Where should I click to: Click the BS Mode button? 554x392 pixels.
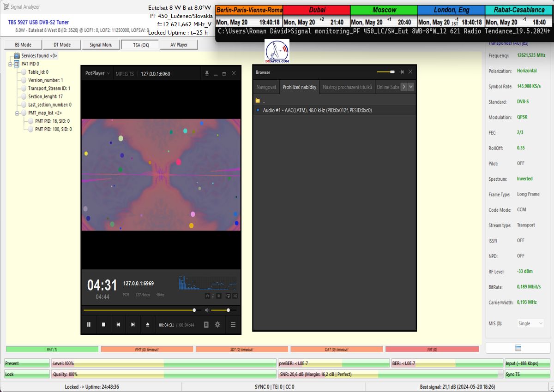click(23, 45)
